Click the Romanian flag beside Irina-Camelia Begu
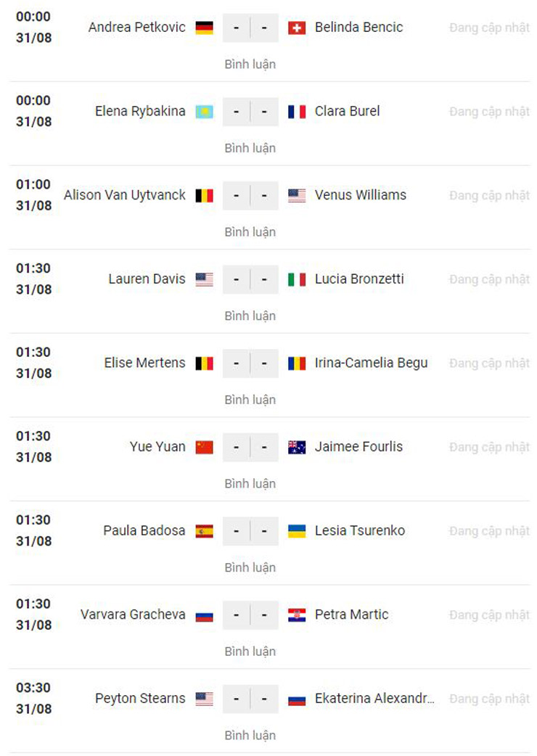 tap(297, 363)
